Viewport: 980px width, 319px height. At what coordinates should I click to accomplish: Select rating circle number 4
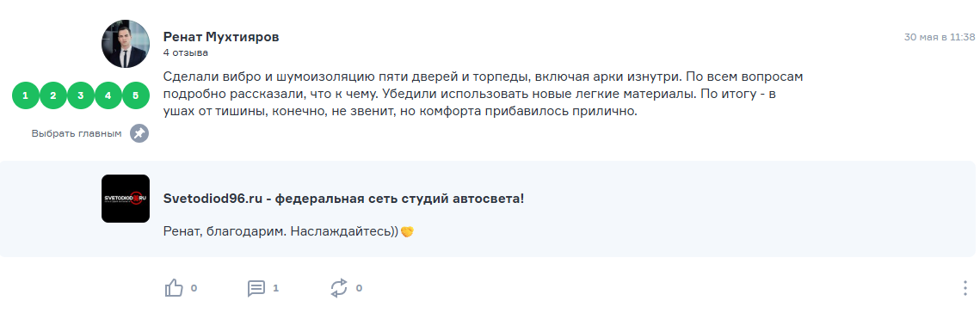click(x=108, y=95)
